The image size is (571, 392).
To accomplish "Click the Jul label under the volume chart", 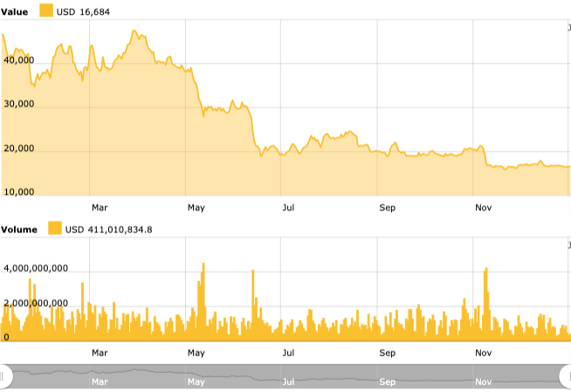I will [287, 353].
